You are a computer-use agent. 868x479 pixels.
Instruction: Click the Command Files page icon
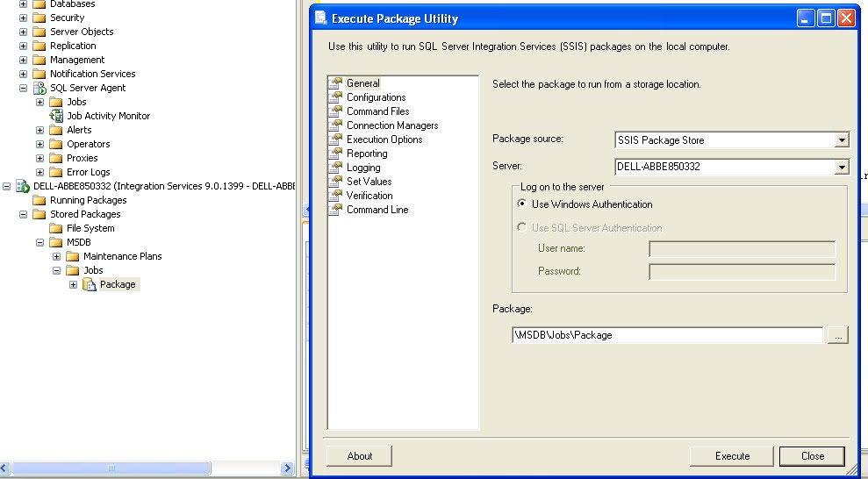[x=335, y=111]
